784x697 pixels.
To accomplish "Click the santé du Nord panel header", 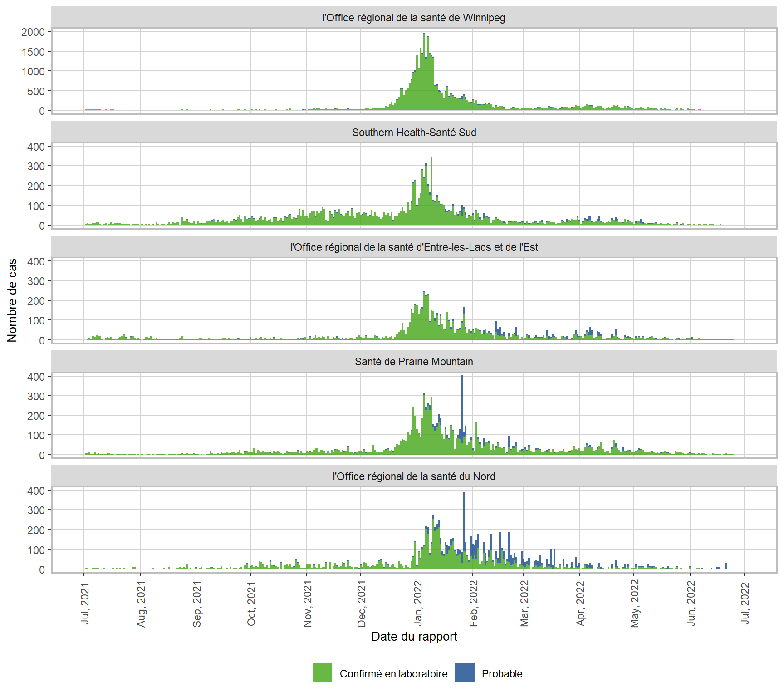I will tap(414, 476).
